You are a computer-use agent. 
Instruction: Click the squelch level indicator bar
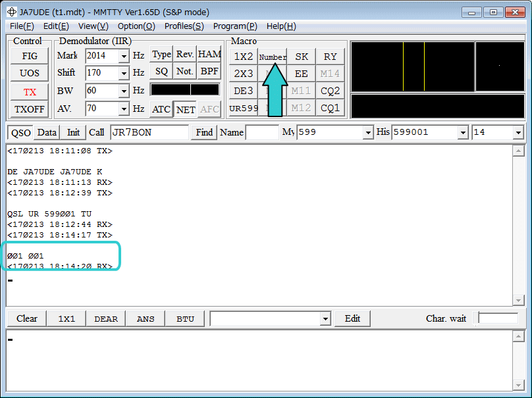pyautogui.click(x=185, y=89)
